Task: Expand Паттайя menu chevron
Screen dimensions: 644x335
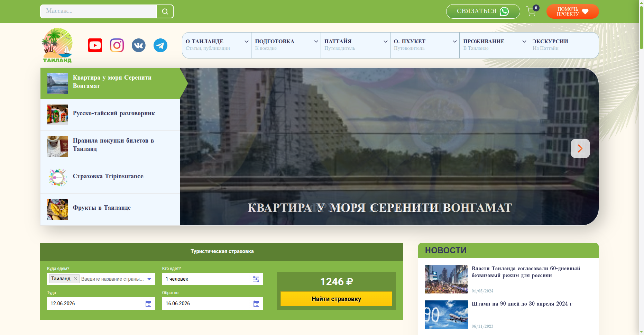Action: 386,42
